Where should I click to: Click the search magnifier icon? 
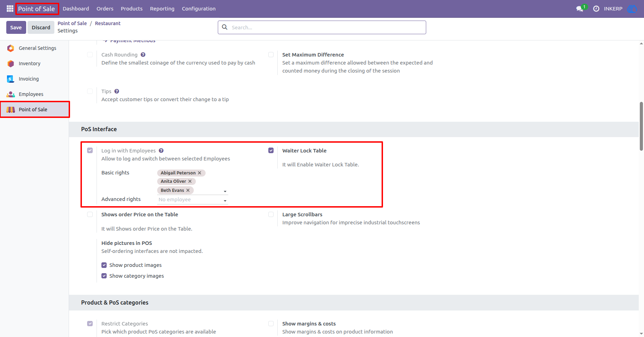pos(225,27)
